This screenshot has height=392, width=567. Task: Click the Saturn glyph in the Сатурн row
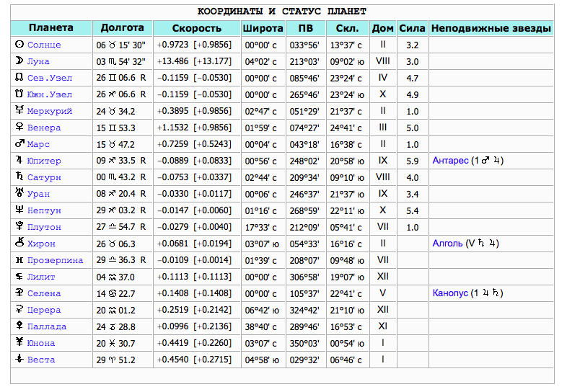(19, 177)
